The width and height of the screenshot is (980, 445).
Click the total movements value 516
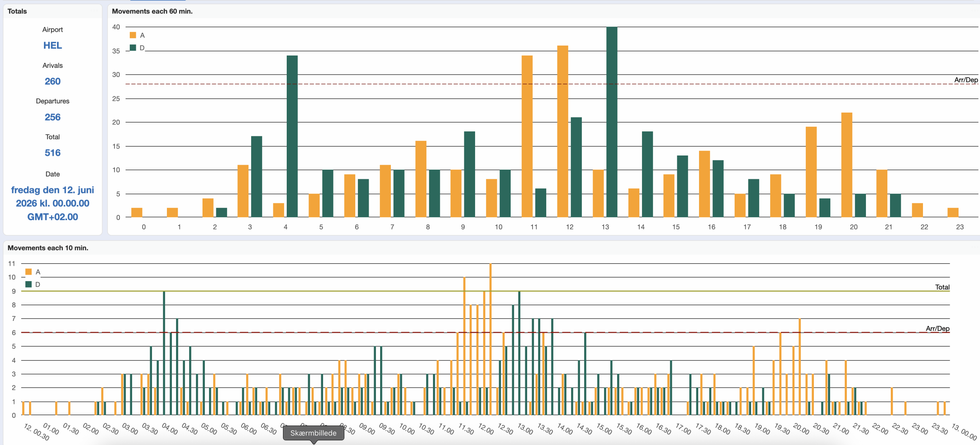pos(52,153)
